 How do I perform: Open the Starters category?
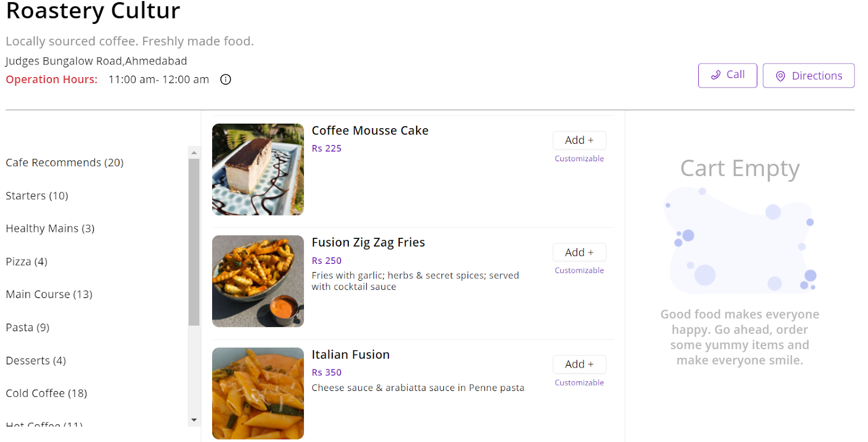pos(37,196)
